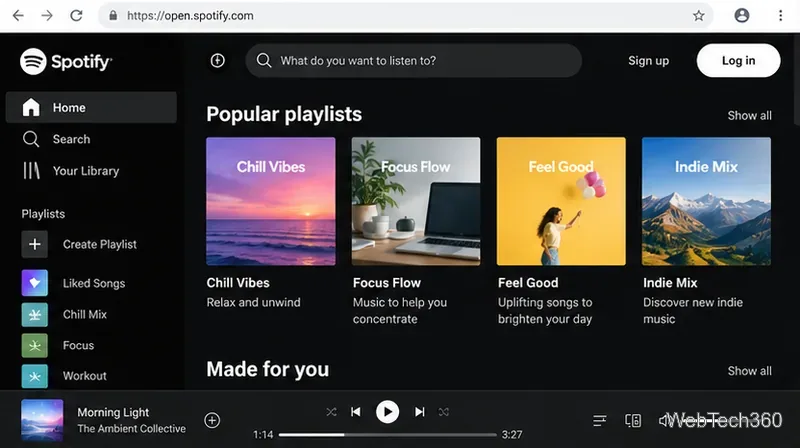The width and height of the screenshot is (800, 448).
Task: Go back with browser back arrow
Action: tap(18, 16)
